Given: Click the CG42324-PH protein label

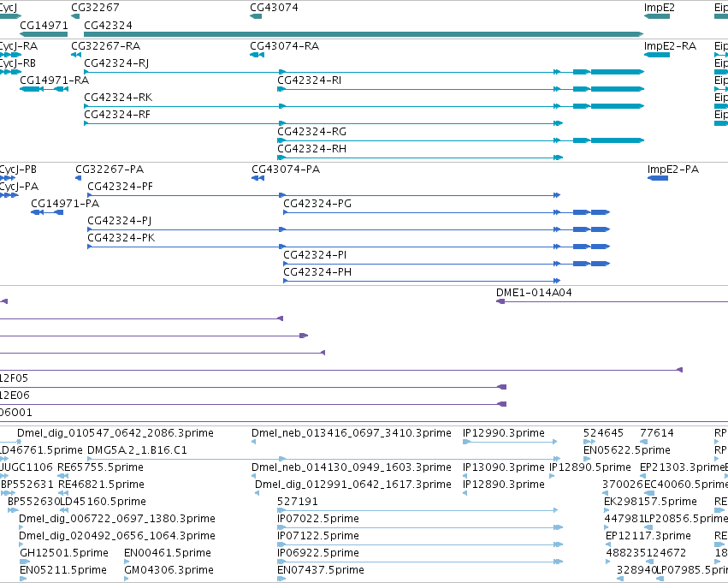Looking at the screenshot, I should [x=317, y=273].
